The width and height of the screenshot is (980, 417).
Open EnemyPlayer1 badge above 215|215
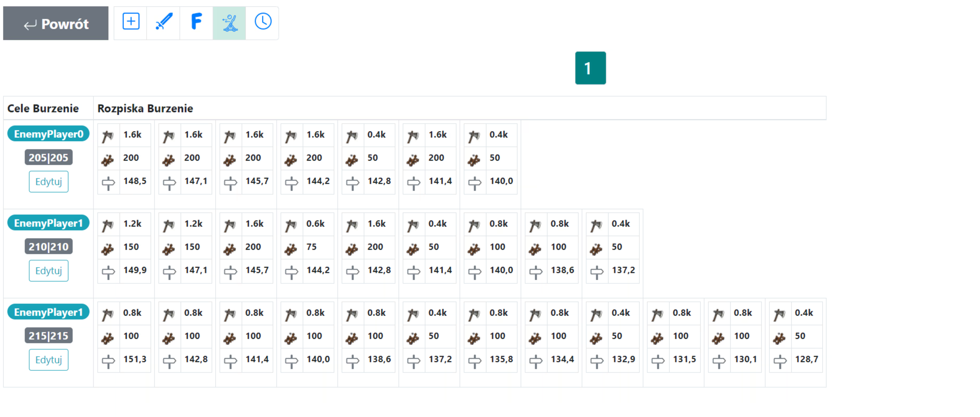[48, 312]
